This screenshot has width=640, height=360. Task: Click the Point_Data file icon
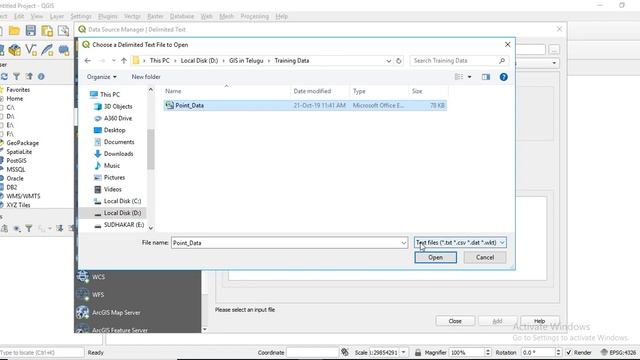169,105
